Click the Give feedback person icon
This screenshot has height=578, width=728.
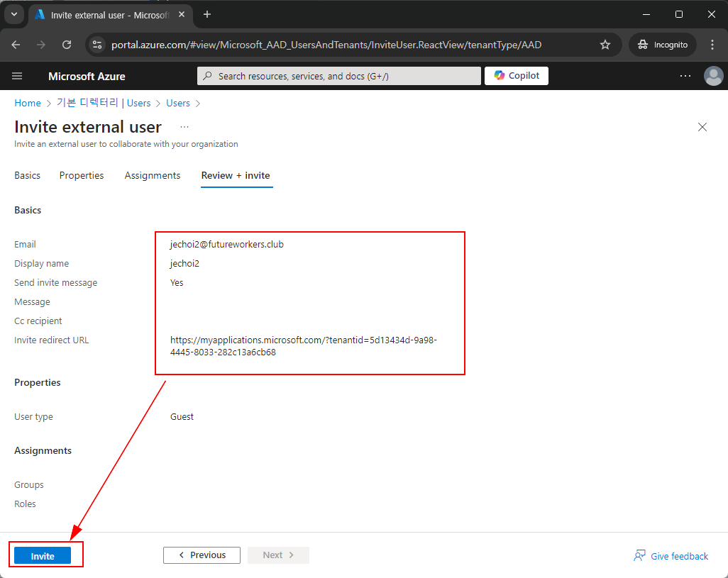(639, 556)
